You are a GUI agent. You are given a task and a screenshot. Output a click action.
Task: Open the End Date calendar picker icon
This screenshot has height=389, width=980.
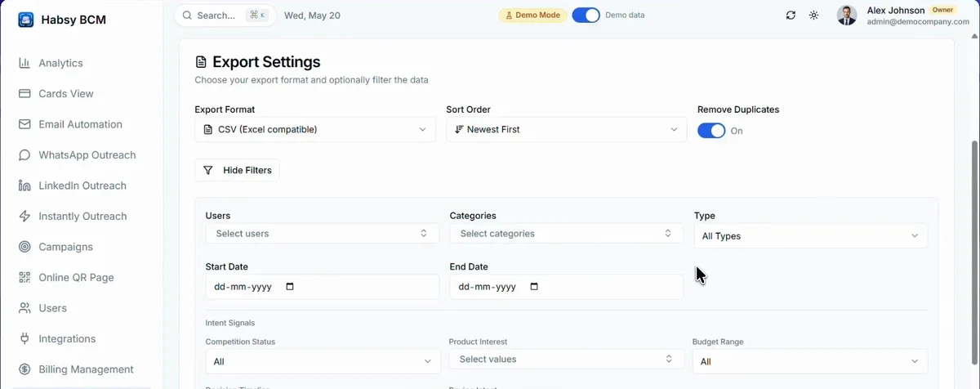pos(534,287)
